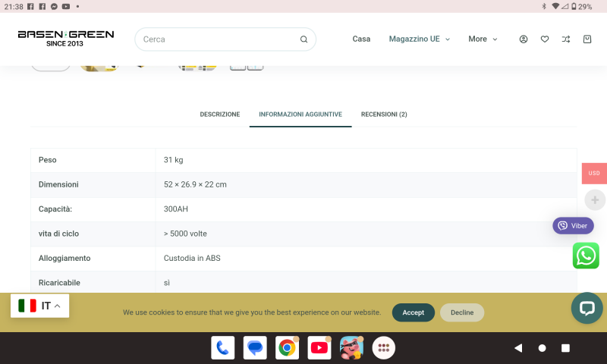Open the wishlist heart icon
Viewport: 607px width, 364px height.
544,39
